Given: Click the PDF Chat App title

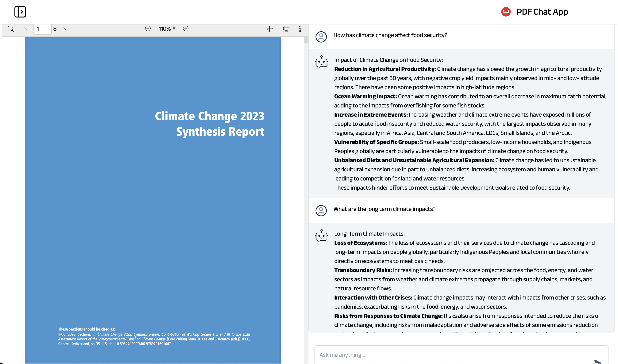Looking at the screenshot, I should click(x=542, y=12).
